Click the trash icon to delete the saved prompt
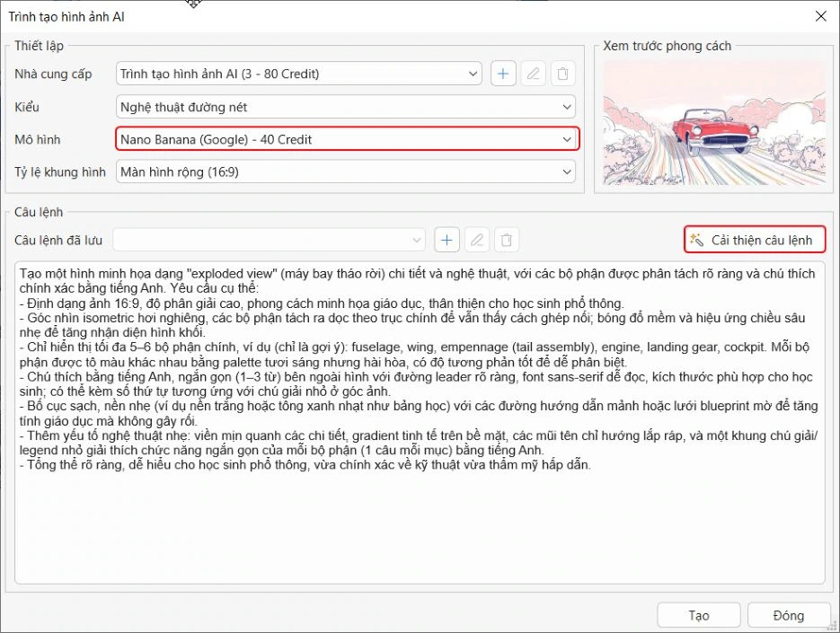 (507, 240)
